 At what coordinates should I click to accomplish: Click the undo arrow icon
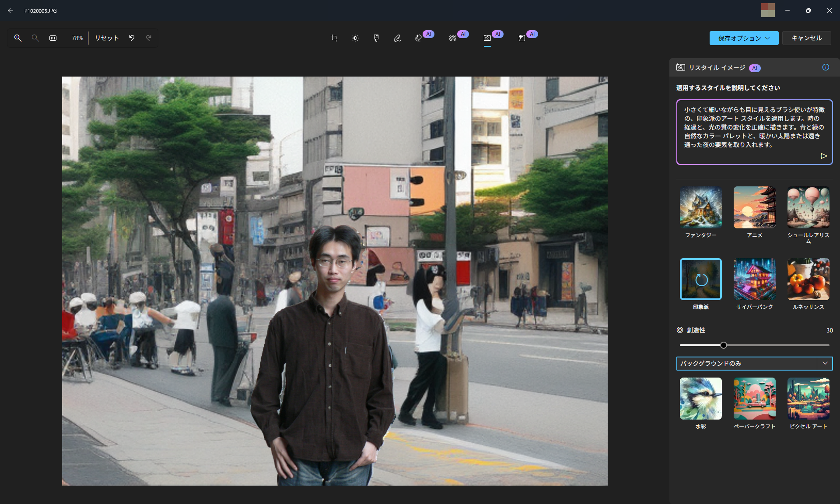[131, 38]
